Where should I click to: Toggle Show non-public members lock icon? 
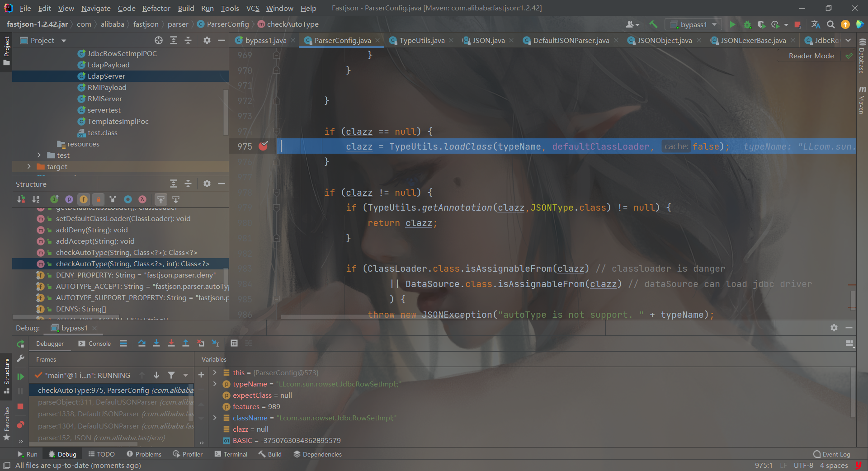tap(98, 199)
